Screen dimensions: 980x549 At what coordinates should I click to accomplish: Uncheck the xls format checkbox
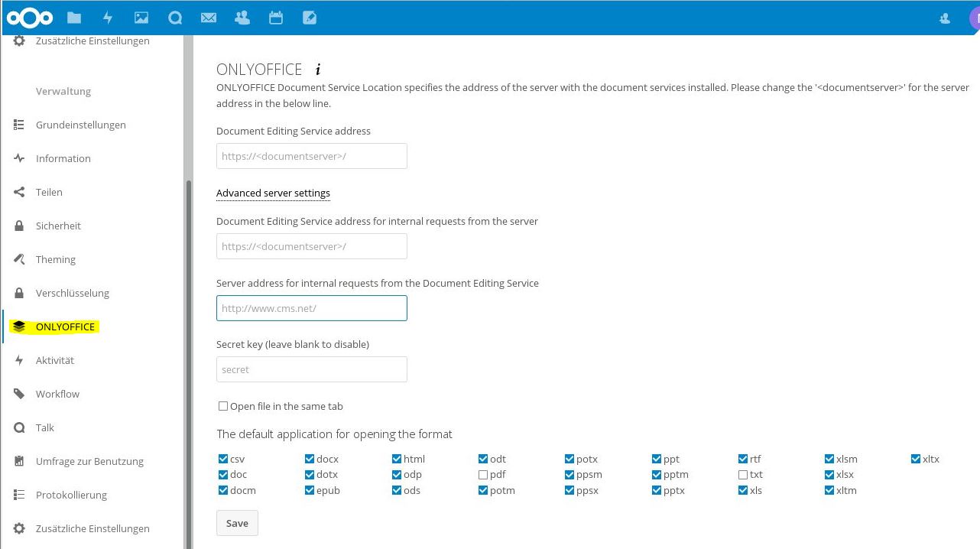(743, 490)
